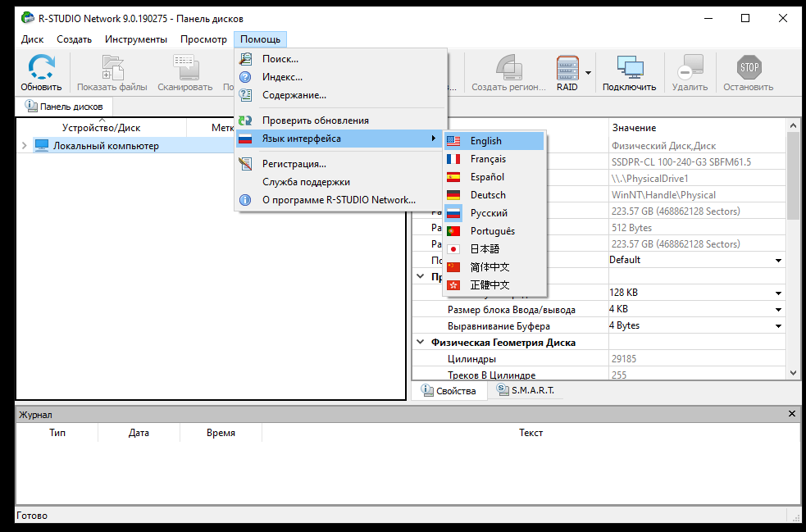This screenshot has width=806, height=532.
Task: Click Выравнивание Буфера property label
Action: (499, 326)
